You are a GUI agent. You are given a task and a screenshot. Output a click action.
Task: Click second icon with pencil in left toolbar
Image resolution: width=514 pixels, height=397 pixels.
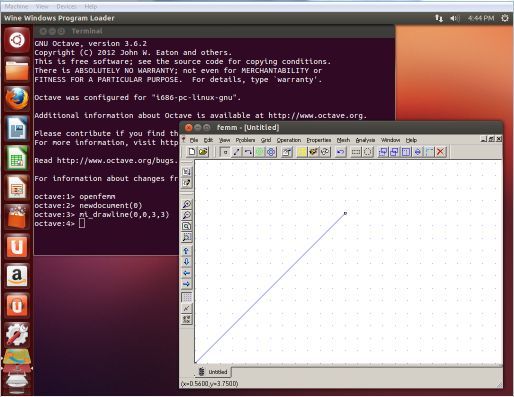tap(187, 183)
